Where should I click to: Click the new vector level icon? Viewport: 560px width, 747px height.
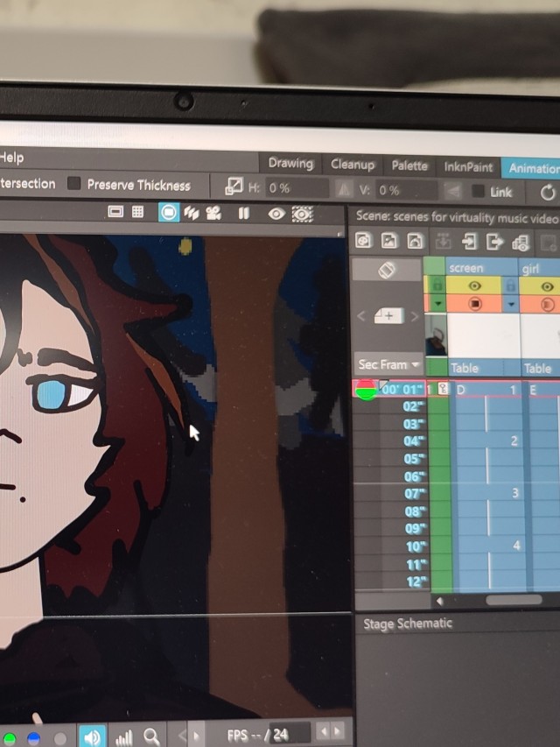415,241
